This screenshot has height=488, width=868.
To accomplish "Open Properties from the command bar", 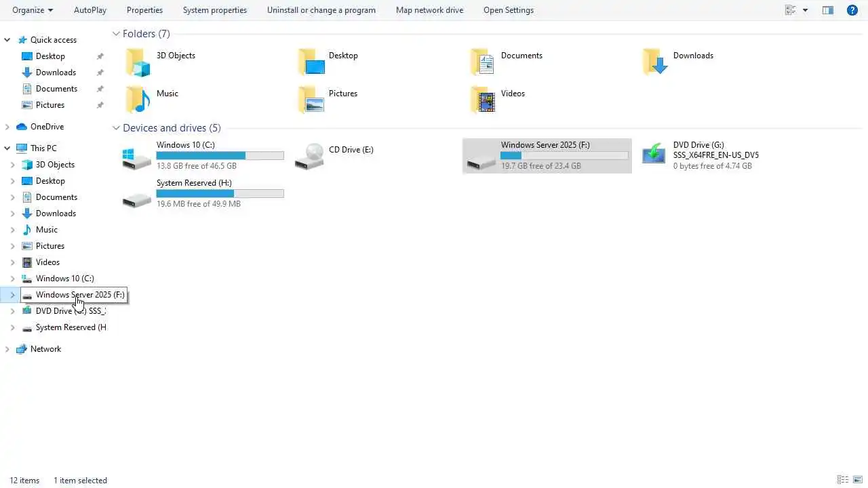I will click(x=144, y=10).
